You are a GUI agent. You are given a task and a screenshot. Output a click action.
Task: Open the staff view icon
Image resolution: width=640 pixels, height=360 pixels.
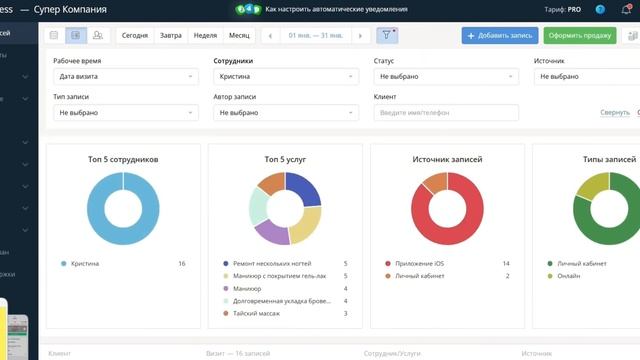[x=98, y=36]
